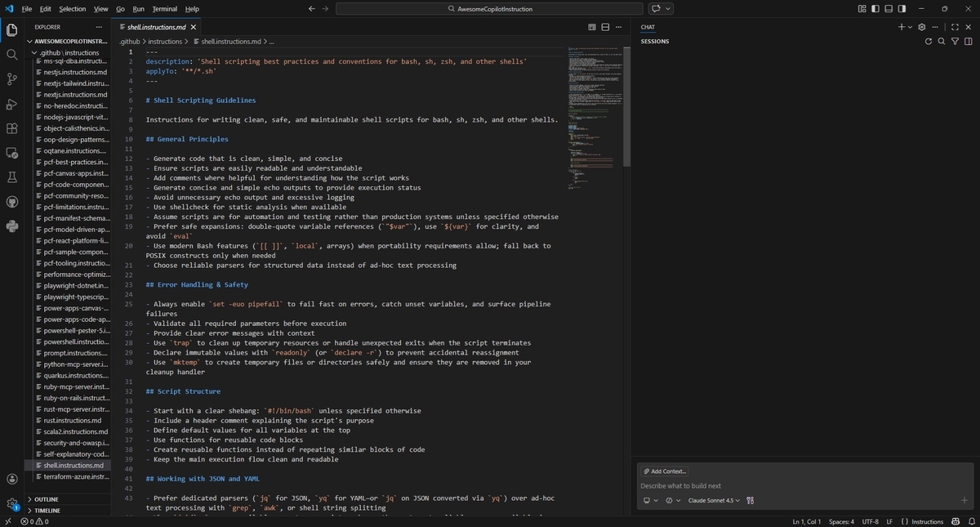Open the chat dropdown beside command center
Image resolution: width=980 pixels, height=527 pixels.
point(669,8)
